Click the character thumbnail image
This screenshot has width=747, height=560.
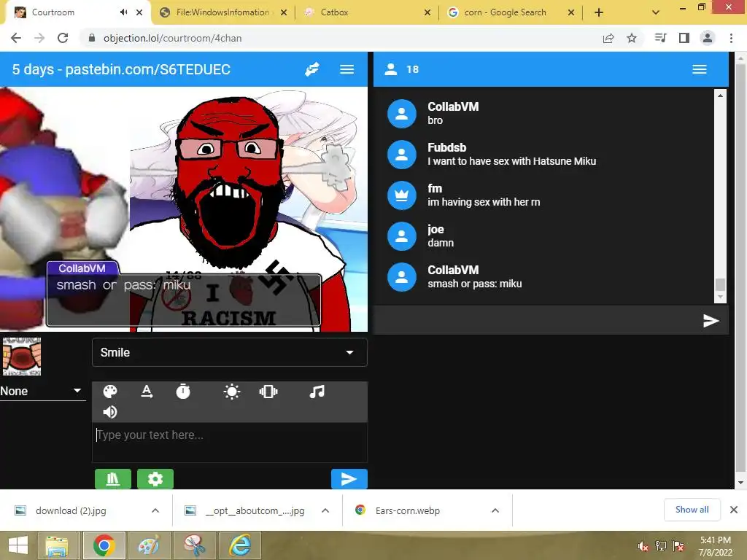(21, 357)
